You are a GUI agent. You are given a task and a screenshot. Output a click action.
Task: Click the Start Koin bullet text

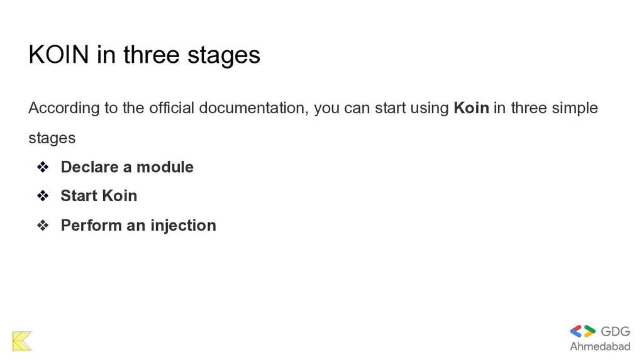click(99, 196)
